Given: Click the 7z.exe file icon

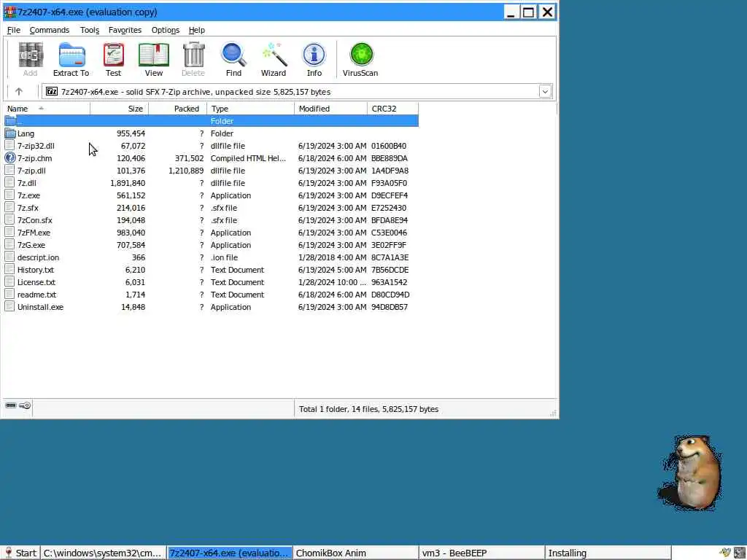Looking at the screenshot, I should point(9,195).
